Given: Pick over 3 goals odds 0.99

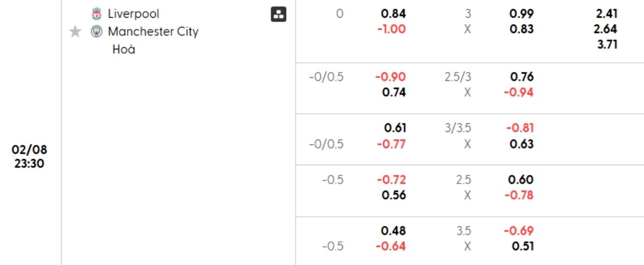Looking at the screenshot, I should coord(522,13).
